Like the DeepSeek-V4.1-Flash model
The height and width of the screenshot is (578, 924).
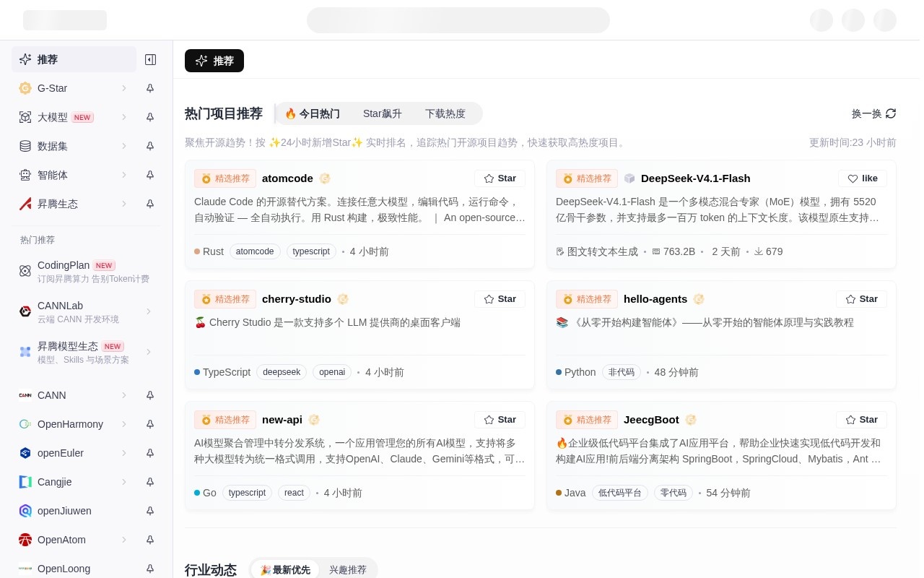point(863,178)
